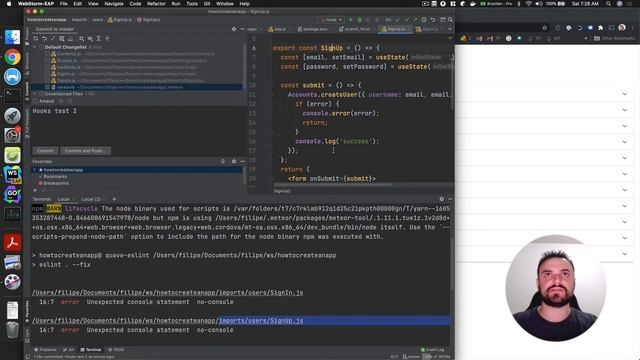The image size is (640, 360).
Task: Switch to Local (2) terminal tab
Action: click(x=91, y=199)
